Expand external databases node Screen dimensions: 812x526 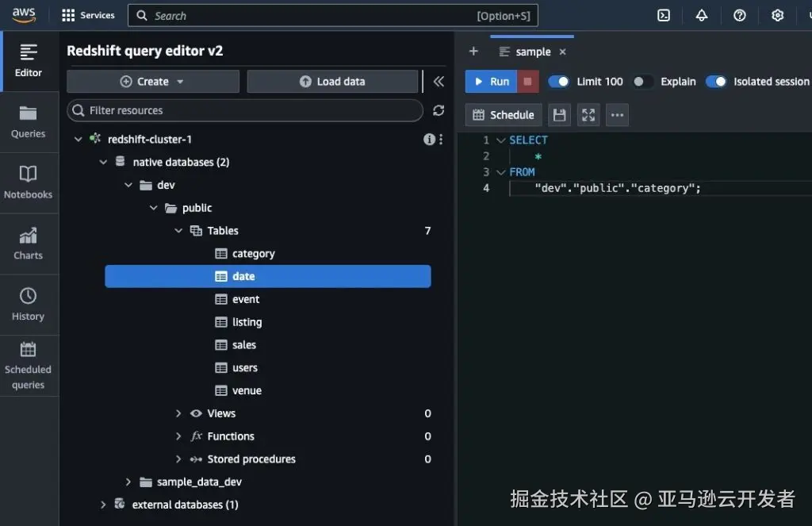point(103,505)
